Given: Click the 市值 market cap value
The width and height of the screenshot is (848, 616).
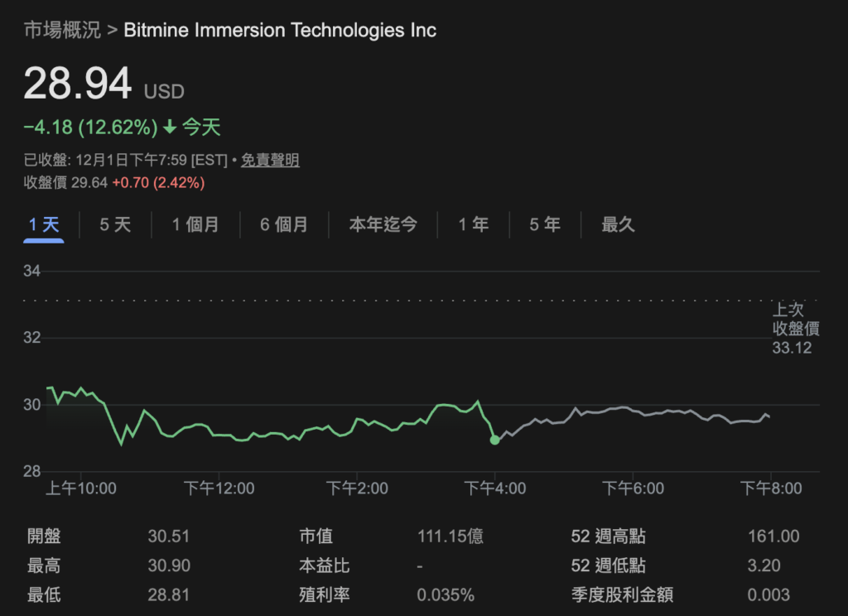Looking at the screenshot, I should [x=450, y=537].
